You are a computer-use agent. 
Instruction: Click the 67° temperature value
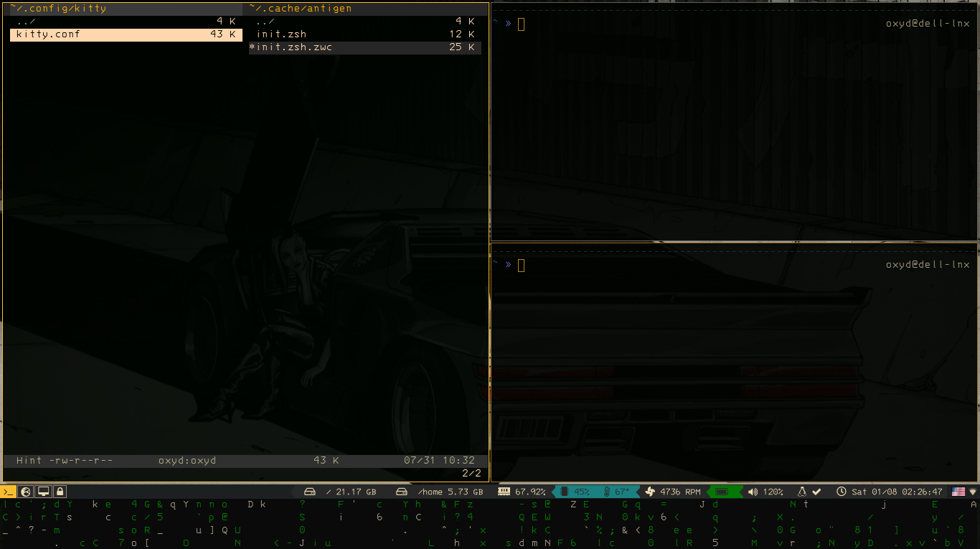(x=621, y=492)
